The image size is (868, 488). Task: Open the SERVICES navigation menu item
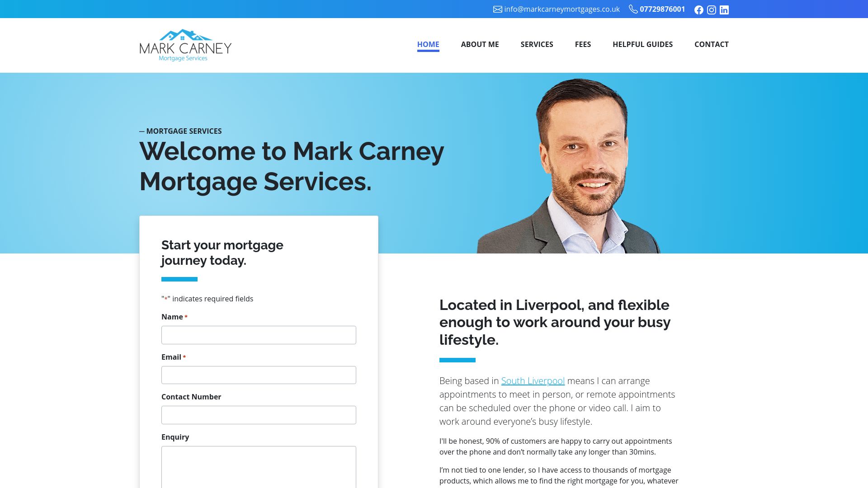coord(537,44)
